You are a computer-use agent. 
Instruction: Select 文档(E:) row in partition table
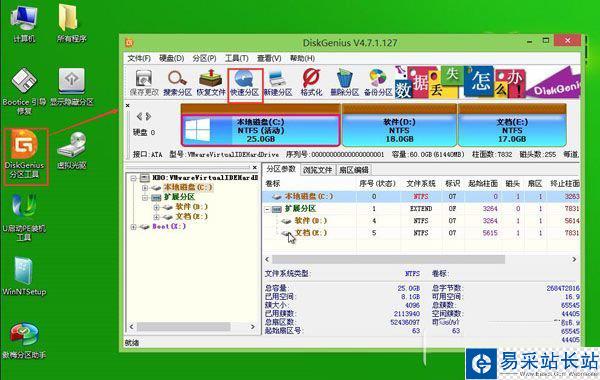(421, 233)
